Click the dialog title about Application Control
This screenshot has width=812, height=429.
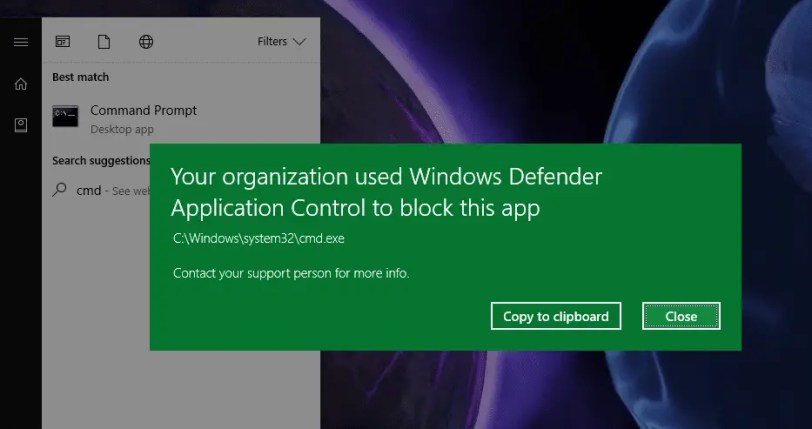coord(386,192)
